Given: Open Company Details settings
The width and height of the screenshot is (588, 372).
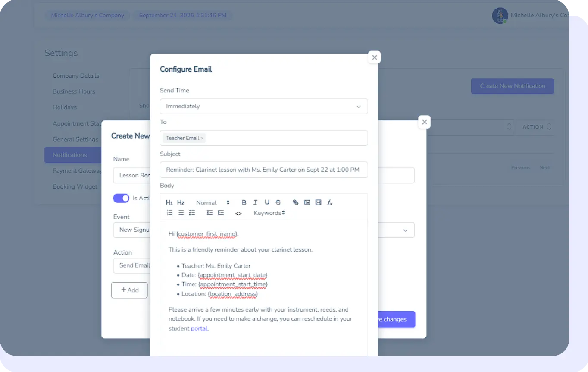Looking at the screenshot, I should (76, 76).
